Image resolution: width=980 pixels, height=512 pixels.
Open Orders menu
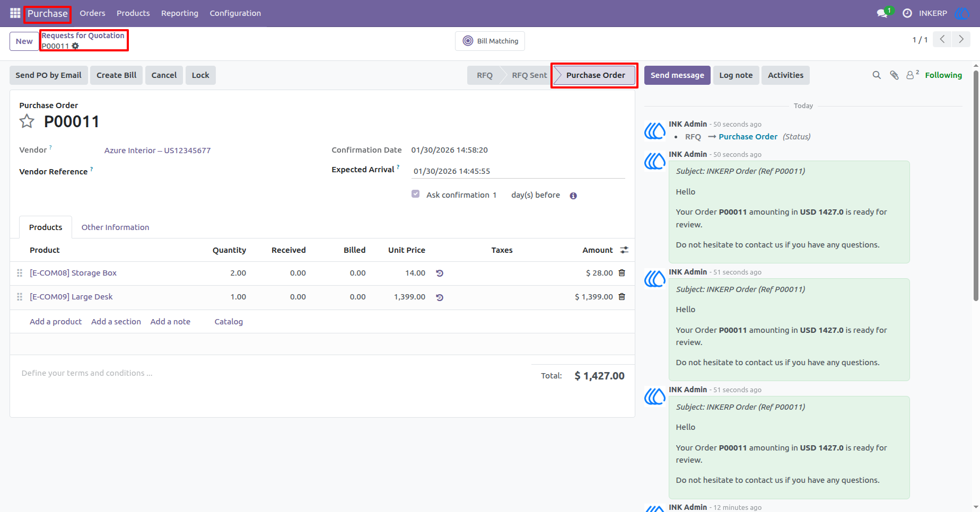[x=92, y=13]
